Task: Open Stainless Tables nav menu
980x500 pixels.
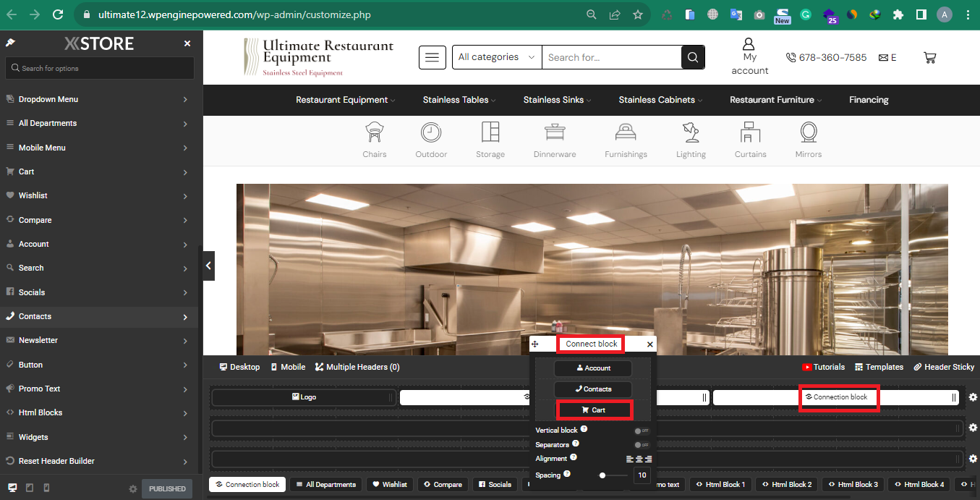Action: coord(459,100)
